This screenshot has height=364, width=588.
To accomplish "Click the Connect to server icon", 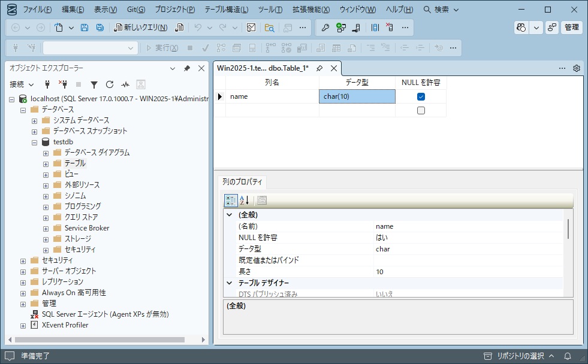I will (47, 84).
